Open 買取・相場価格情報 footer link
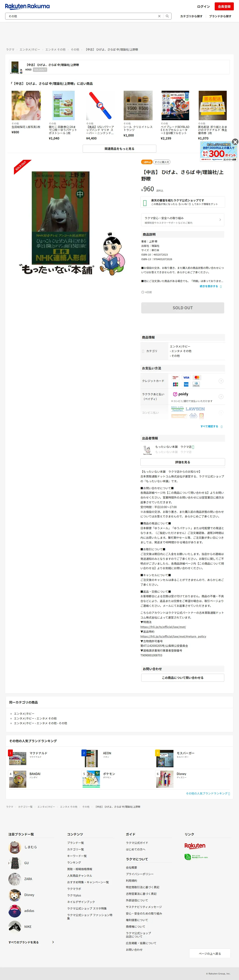Image resolution: width=239 pixels, height=980 pixels. (x=79, y=869)
